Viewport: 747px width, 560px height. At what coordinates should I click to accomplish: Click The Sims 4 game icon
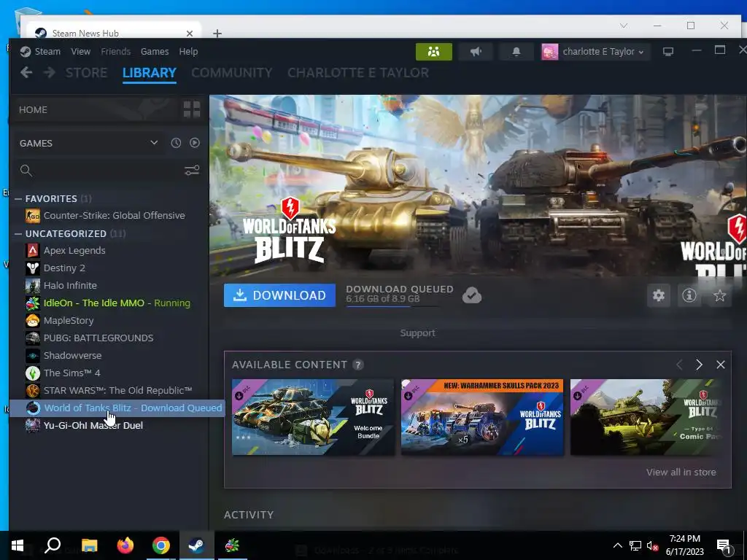coord(32,373)
